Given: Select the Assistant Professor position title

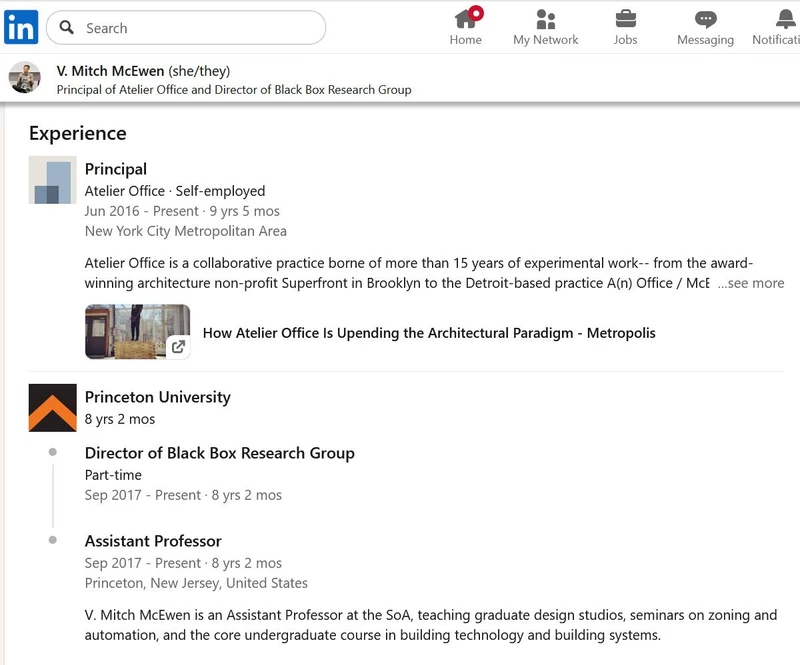Looking at the screenshot, I should click(153, 541).
